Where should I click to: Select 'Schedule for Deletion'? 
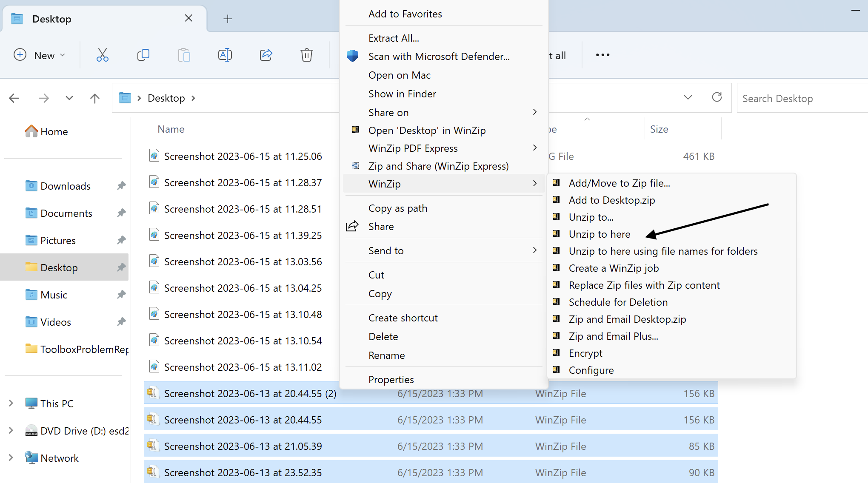[x=617, y=301]
